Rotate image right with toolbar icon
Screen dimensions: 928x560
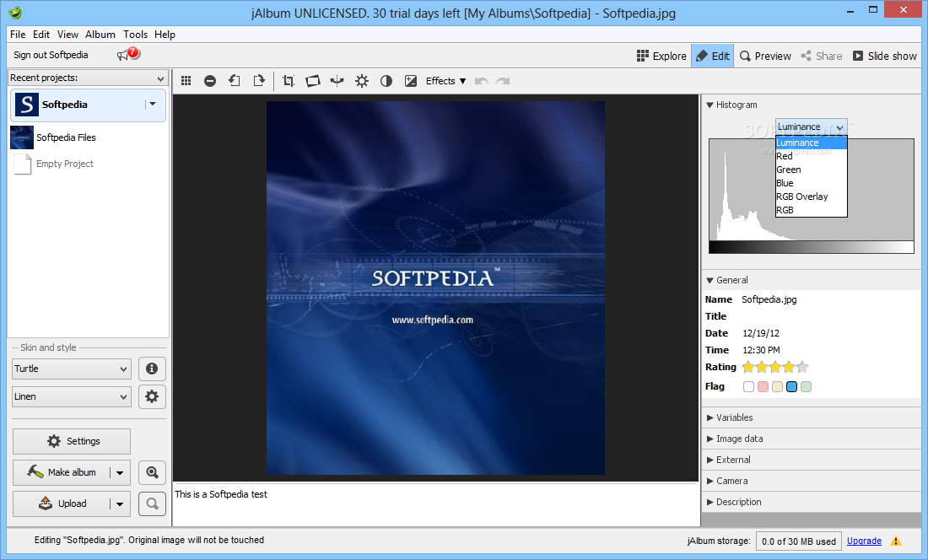pos(259,80)
